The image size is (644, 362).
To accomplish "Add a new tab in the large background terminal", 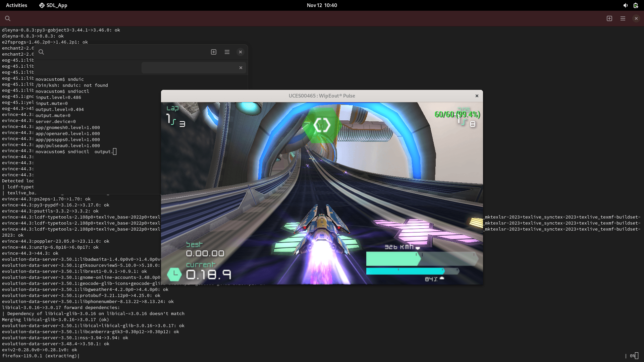I will (x=609, y=18).
